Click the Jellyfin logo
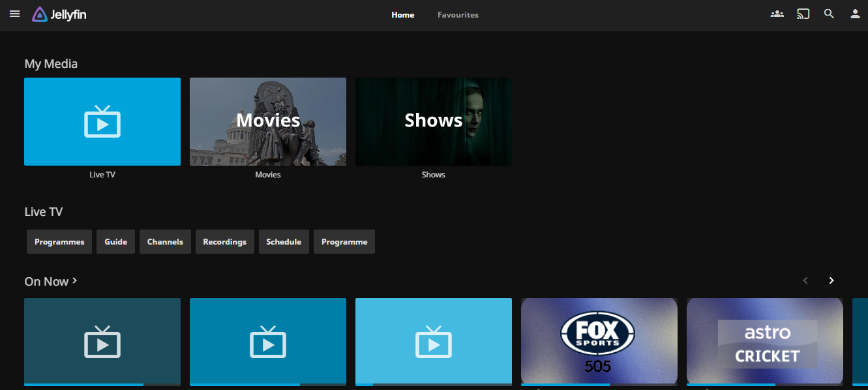Screen dimensions: 868x390 (x=59, y=14)
